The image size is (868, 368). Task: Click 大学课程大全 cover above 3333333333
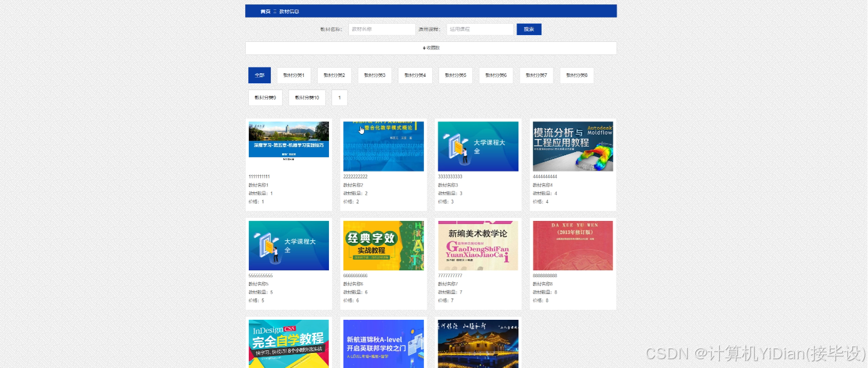(x=478, y=146)
